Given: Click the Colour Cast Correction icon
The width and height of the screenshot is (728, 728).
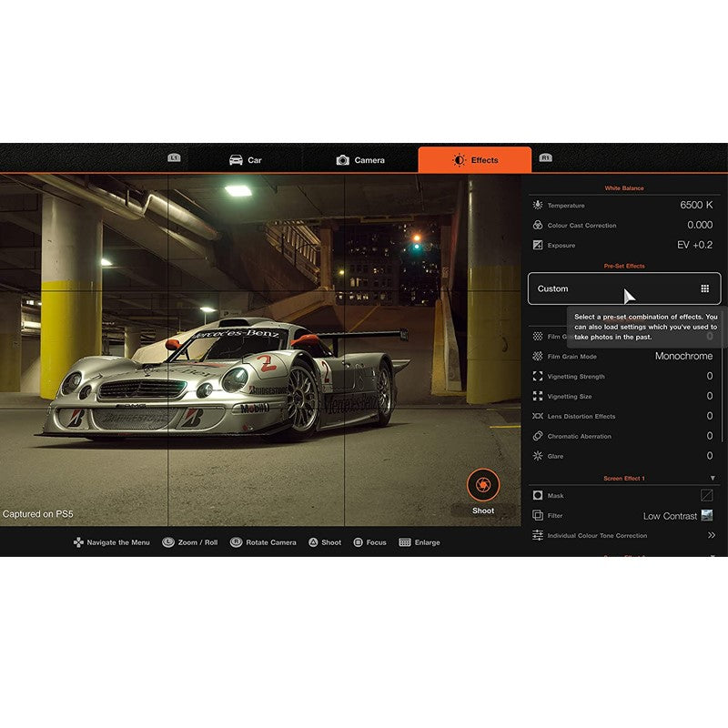Looking at the screenshot, I should (x=538, y=225).
